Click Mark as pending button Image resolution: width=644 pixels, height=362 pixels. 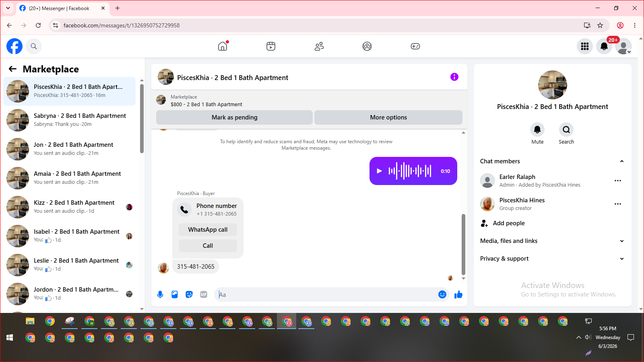234,117
